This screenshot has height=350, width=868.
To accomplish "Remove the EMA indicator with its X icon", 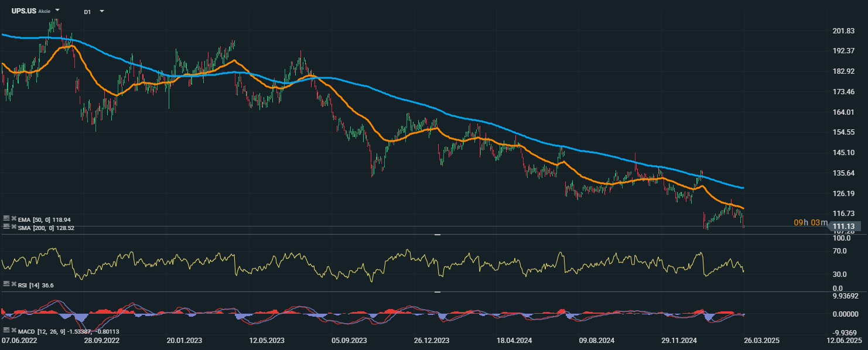I will [13, 218].
